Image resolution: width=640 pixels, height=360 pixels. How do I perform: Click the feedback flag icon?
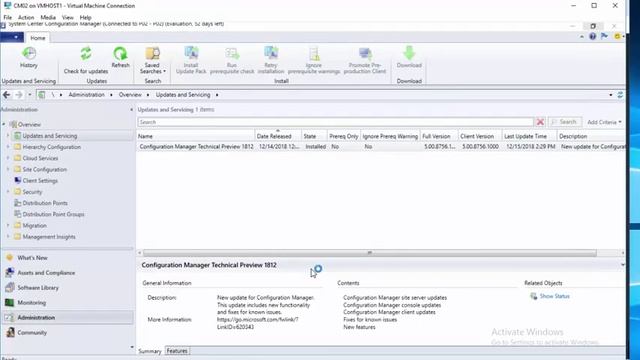tap(604, 36)
